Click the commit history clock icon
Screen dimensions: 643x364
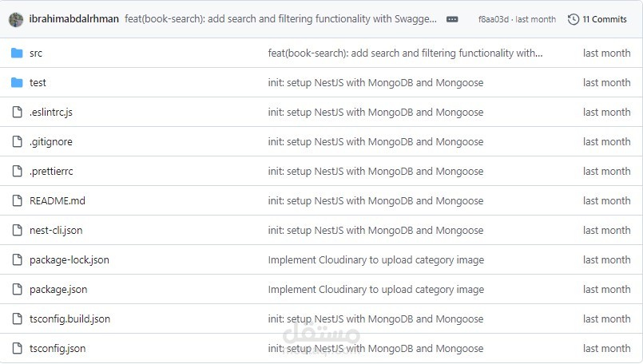(x=573, y=19)
